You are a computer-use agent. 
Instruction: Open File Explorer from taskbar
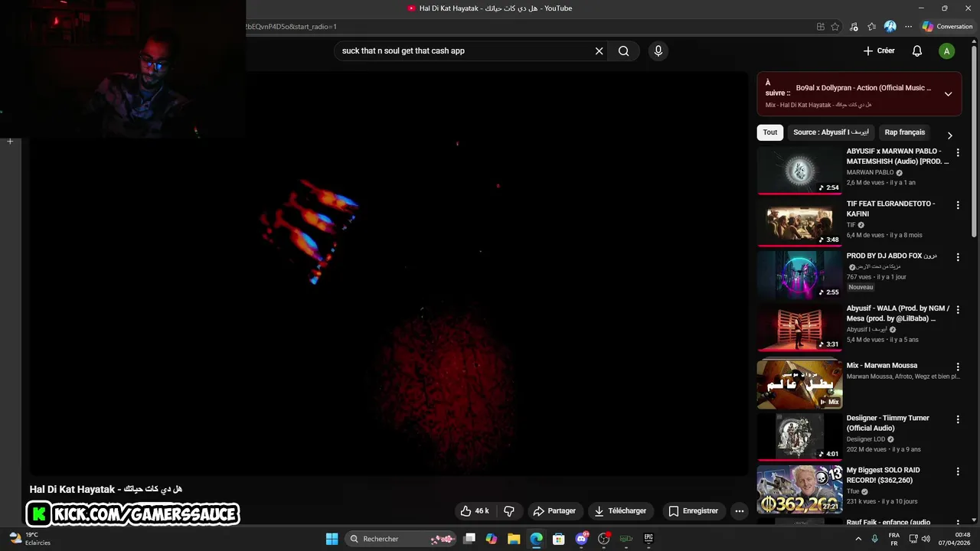[514, 539]
